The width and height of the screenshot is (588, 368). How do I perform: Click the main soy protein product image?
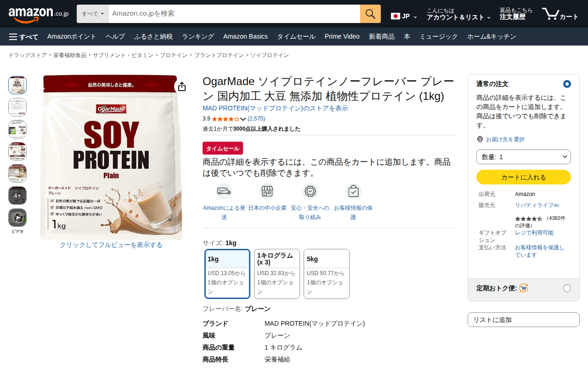pyautogui.click(x=111, y=157)
